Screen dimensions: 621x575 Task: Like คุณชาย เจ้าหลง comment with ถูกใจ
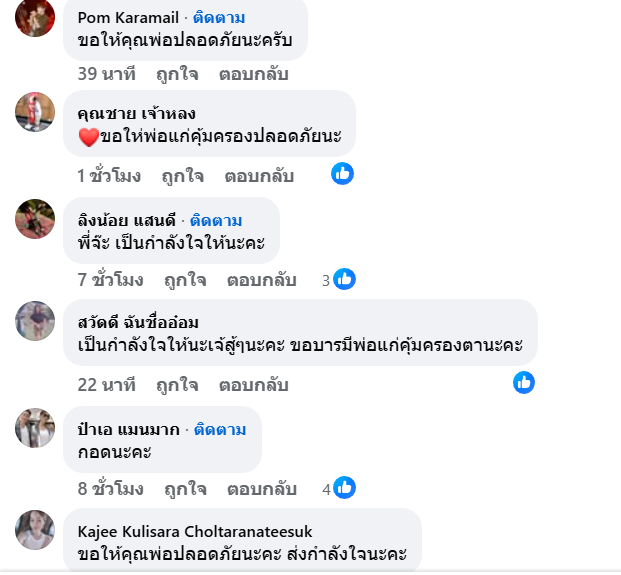click(183, 176)
